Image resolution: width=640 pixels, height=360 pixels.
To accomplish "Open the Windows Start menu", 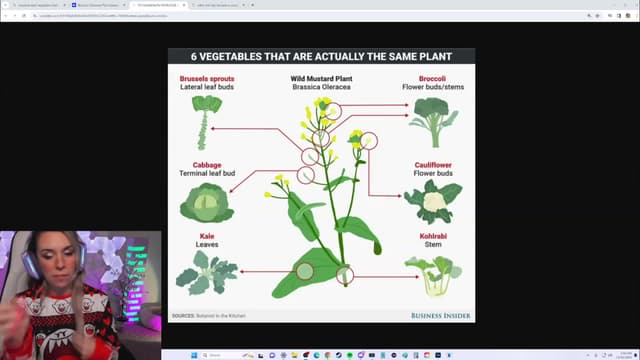I will (194, 355).
